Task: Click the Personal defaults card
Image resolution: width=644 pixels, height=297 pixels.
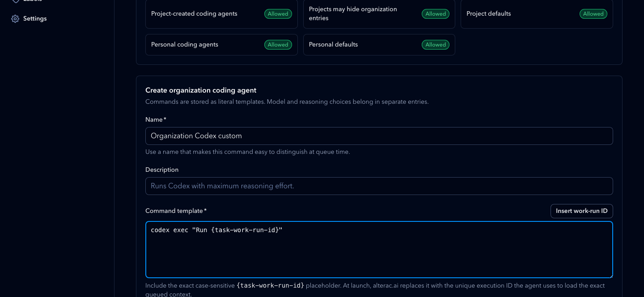Action: pyautogui.click(x=379, y=45)
